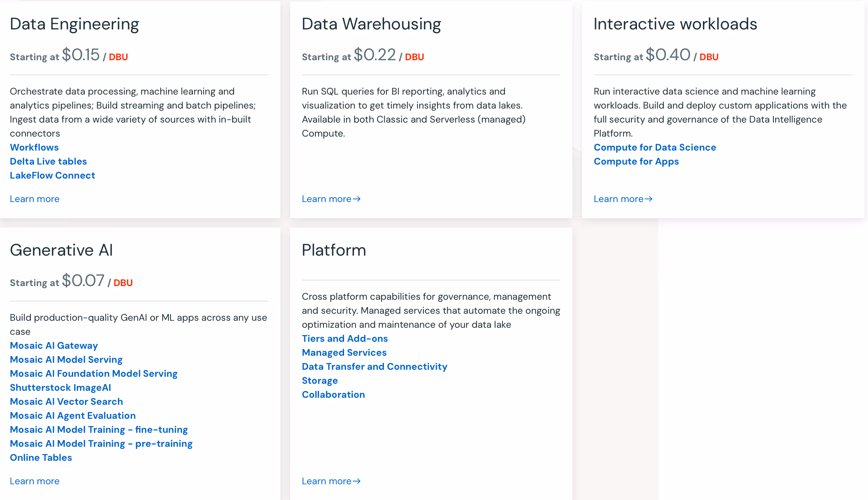Image resolution: width=868 pixels, height=500 pixels.
Task: Open Mosaic AI Agent Evaluation link
Action: (73, 416)
